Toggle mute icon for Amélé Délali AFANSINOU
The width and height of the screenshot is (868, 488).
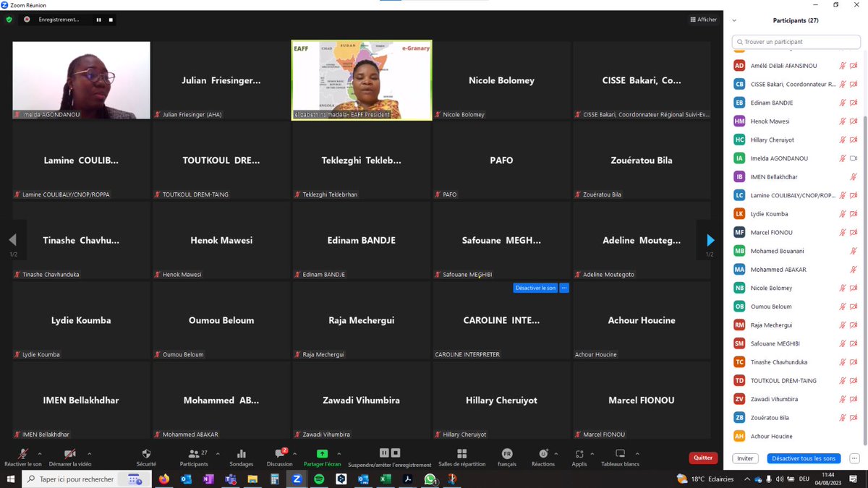coord(843,66)
